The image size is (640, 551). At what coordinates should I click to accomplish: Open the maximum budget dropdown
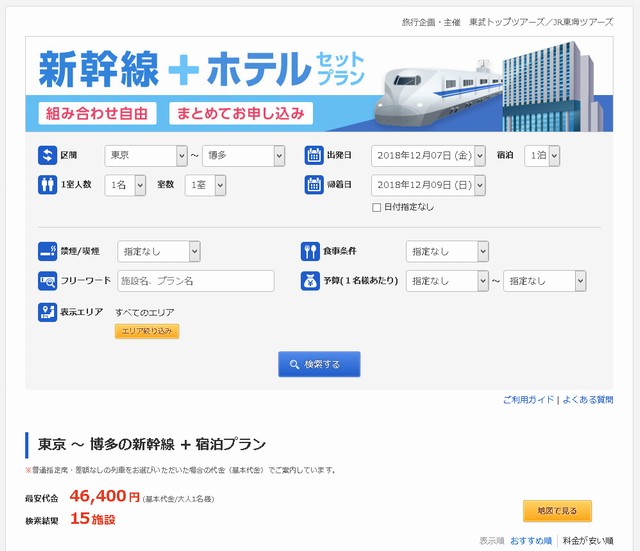(544, 281)
